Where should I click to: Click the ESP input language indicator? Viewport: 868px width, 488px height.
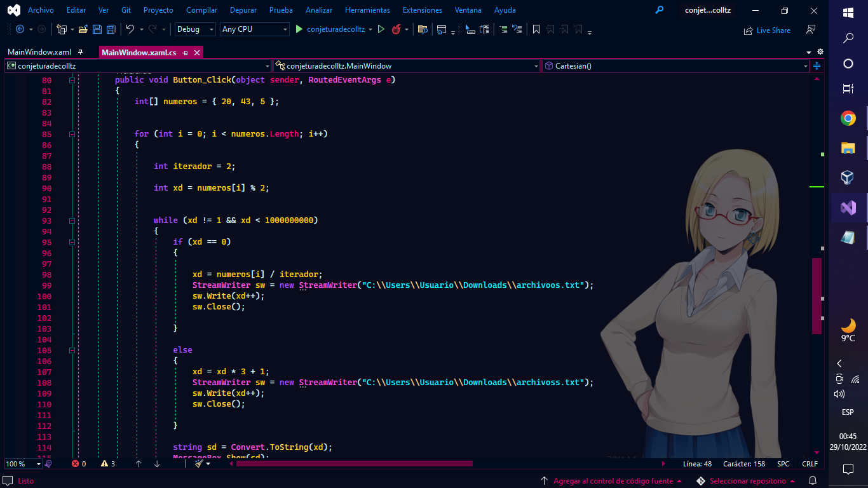click(848, 412)
